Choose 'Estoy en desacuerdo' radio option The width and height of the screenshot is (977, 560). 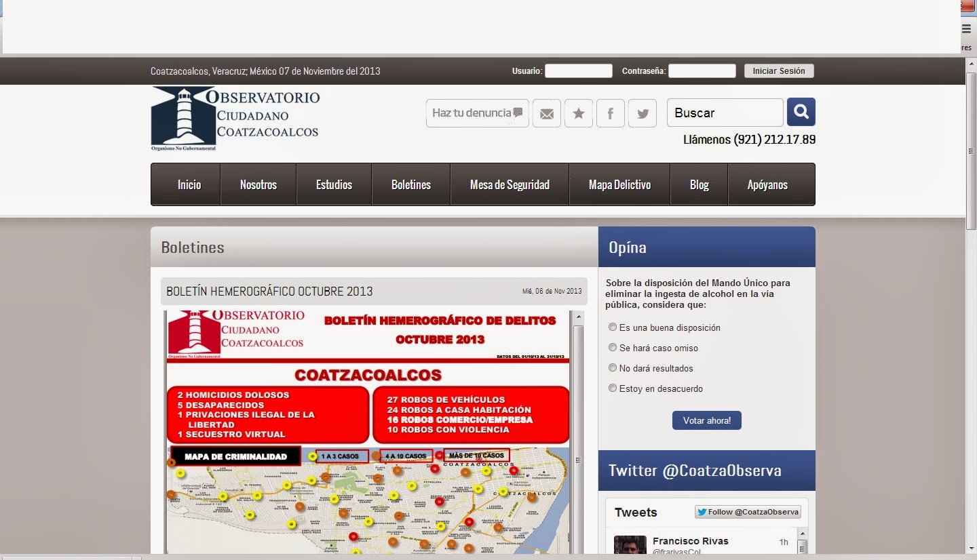pyautogui.click(x=613, y=388)
